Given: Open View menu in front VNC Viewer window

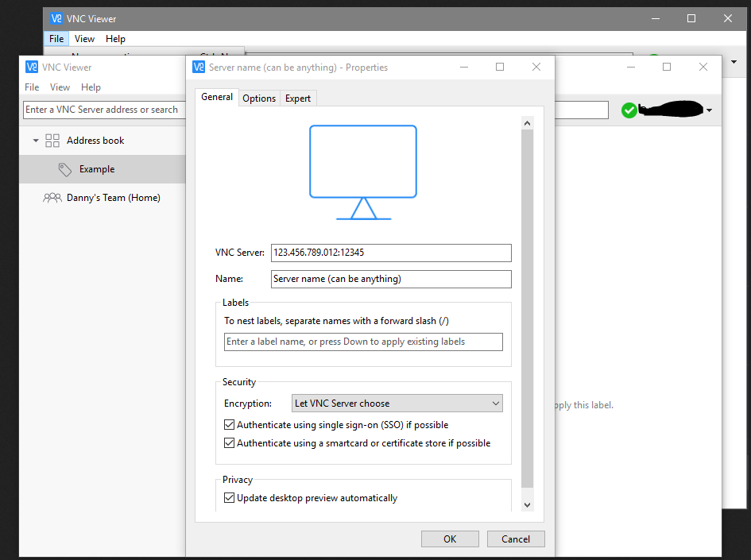Looking at the screenshot, I should [60, 87].
